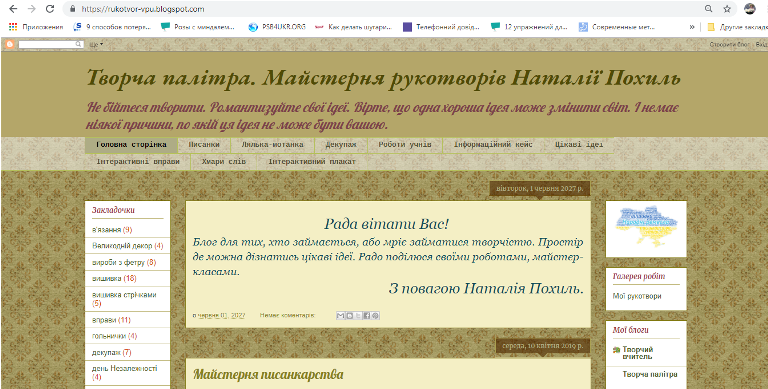Open 'Інтерактивні вправи' tab
This screenshot has height=389, width=768.
coord(138,162)
